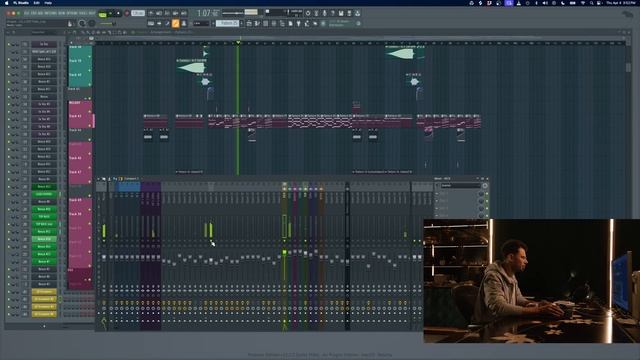Toggle mute dot on playlist Track 46
Screen dimensions: 640x360
89,167
